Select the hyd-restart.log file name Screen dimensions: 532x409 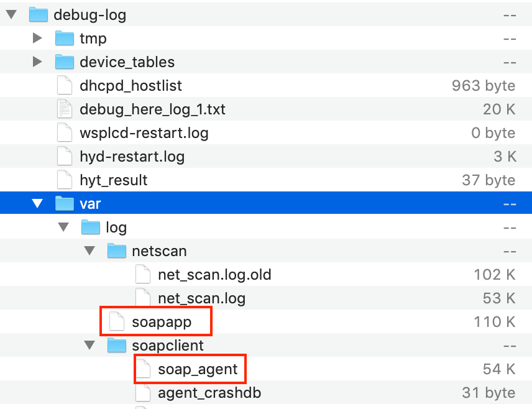pyautogui.click(x=132, y=157)
